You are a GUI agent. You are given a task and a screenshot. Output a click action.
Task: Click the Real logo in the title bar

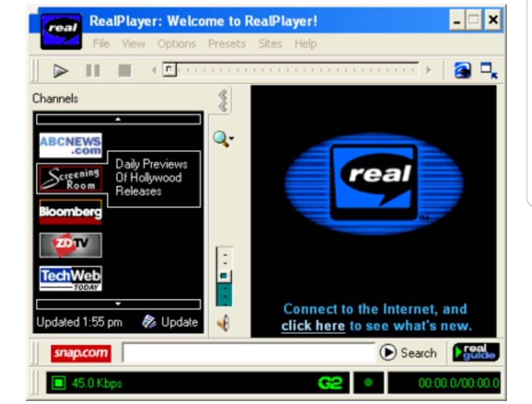point(61,32)
